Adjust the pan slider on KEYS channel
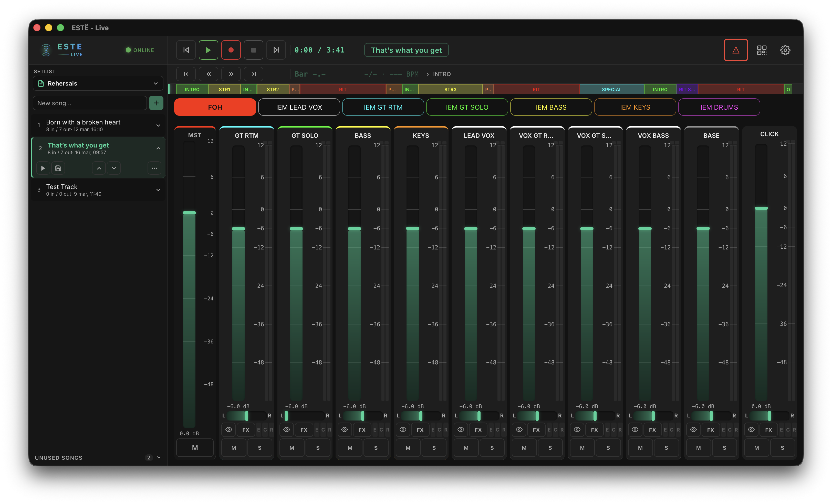The image size is (832, 504). pyautogui.click(x=421, y=416)
